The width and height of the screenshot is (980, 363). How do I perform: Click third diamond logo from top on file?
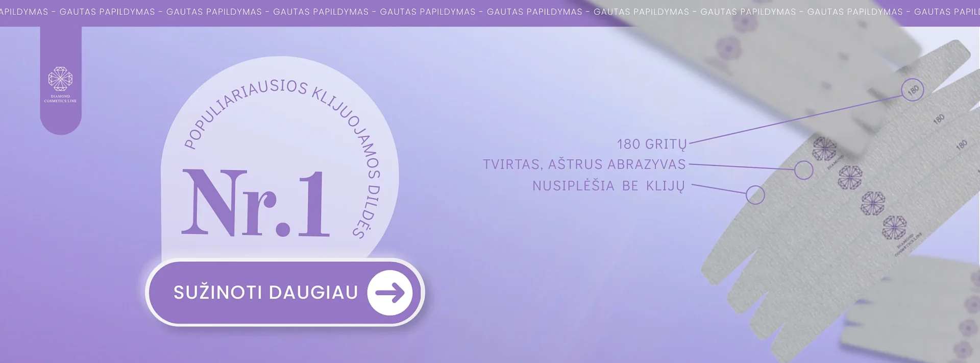(873, 203)
